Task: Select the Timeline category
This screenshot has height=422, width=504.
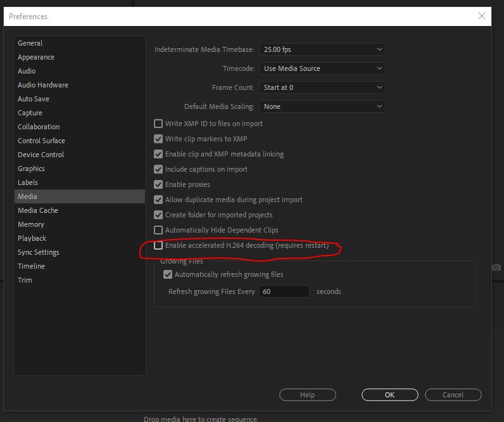Action: click(x=80, y=266)
